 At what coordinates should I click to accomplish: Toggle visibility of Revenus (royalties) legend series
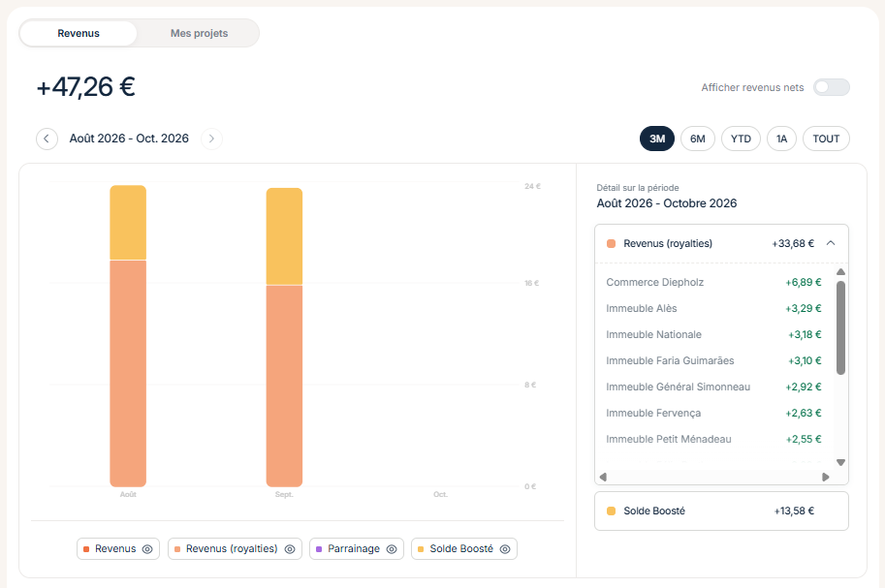tap(290, 549)
